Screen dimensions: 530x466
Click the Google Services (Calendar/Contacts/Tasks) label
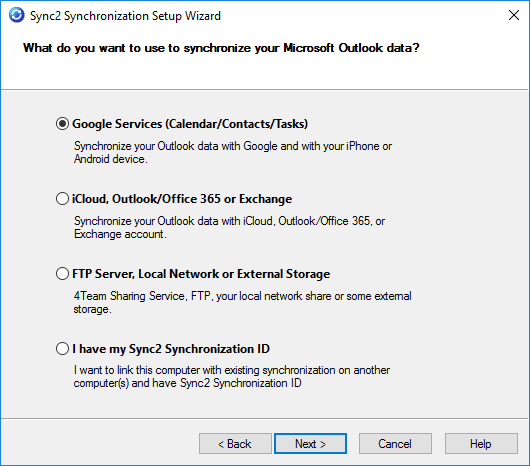click(190, 124)
